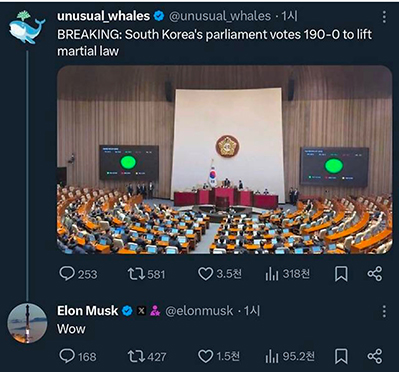Repost Elon Musk's Wow reply

click(x=147, y=357)
